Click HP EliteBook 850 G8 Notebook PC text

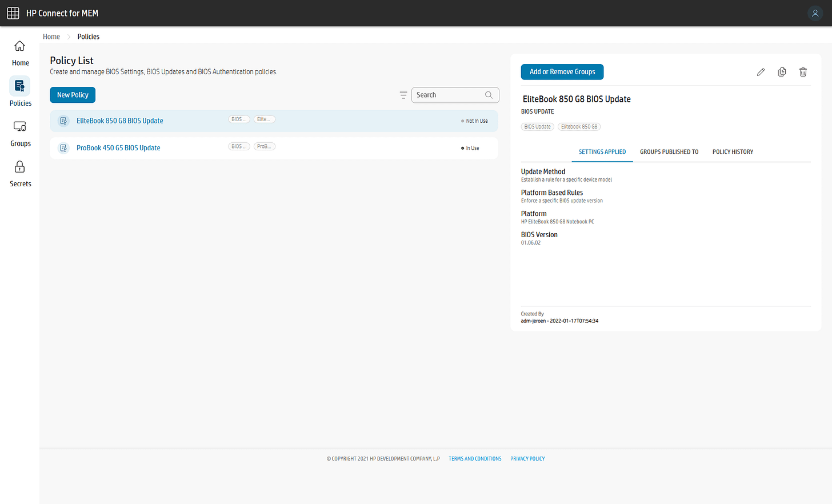coord(558,222)
